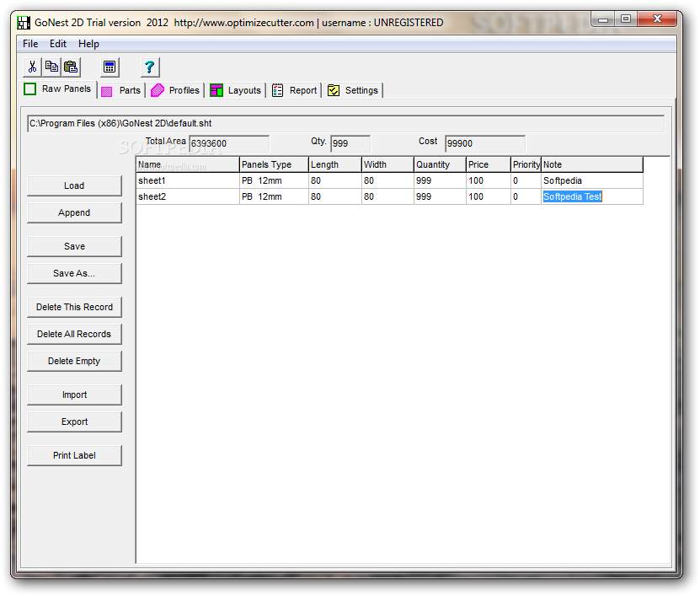
Task: Maximize the GoNest 2D window
Action: click(626, 19)
